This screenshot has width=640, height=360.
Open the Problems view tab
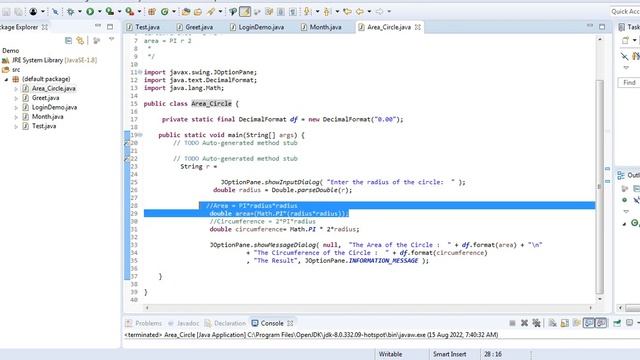(x=144, y=323)
